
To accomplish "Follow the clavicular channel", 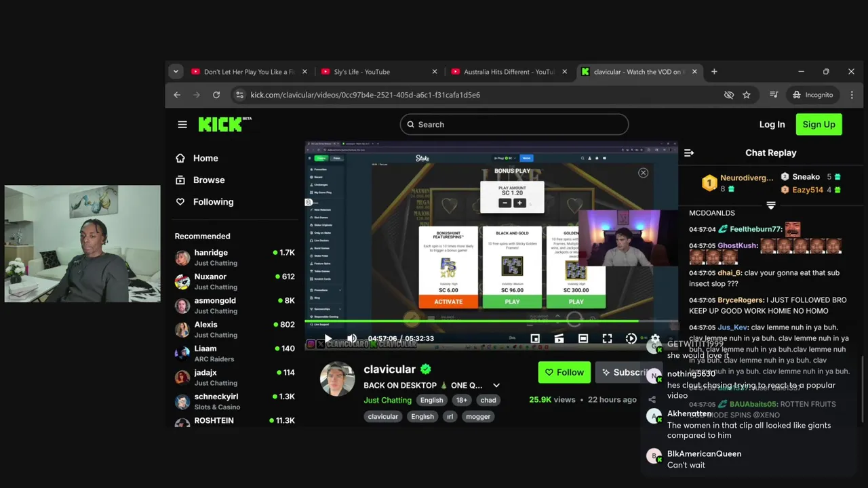I will [x=564, y=372].
